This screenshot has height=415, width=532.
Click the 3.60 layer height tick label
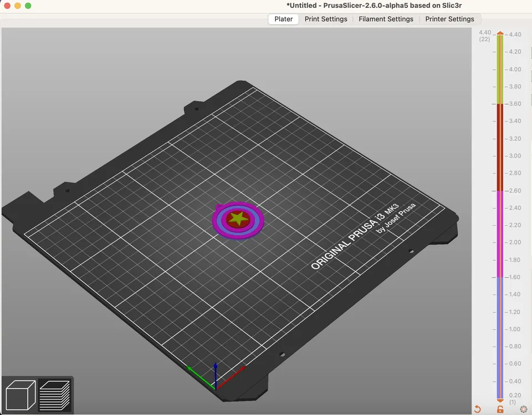[x=515, y=104]
